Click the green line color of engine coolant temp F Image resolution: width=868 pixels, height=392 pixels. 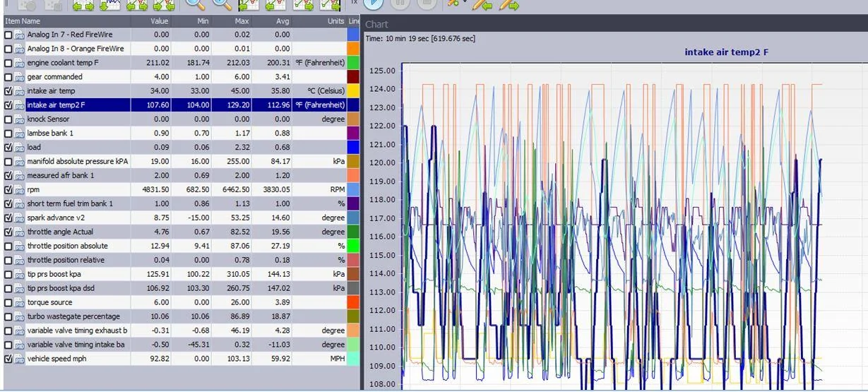pyautogui.click(x=353, y=63)
